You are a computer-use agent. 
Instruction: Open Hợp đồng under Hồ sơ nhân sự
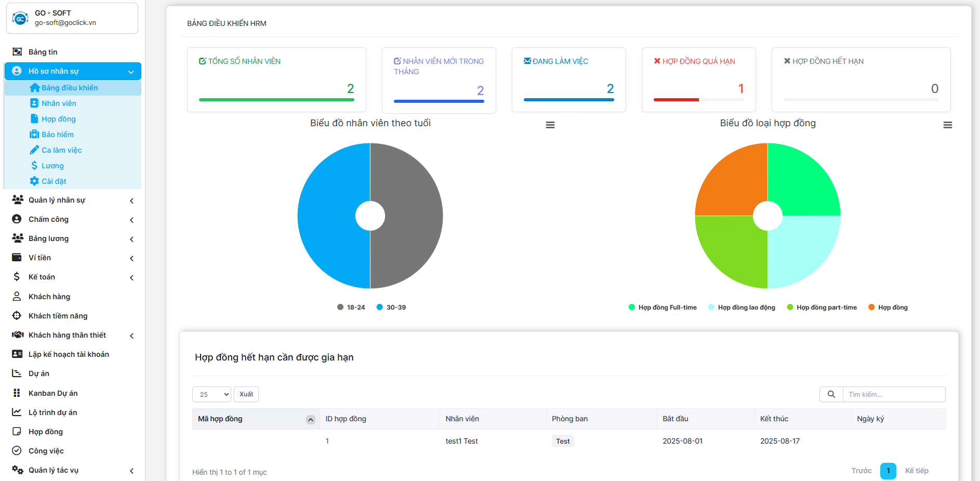pos(59,119)
